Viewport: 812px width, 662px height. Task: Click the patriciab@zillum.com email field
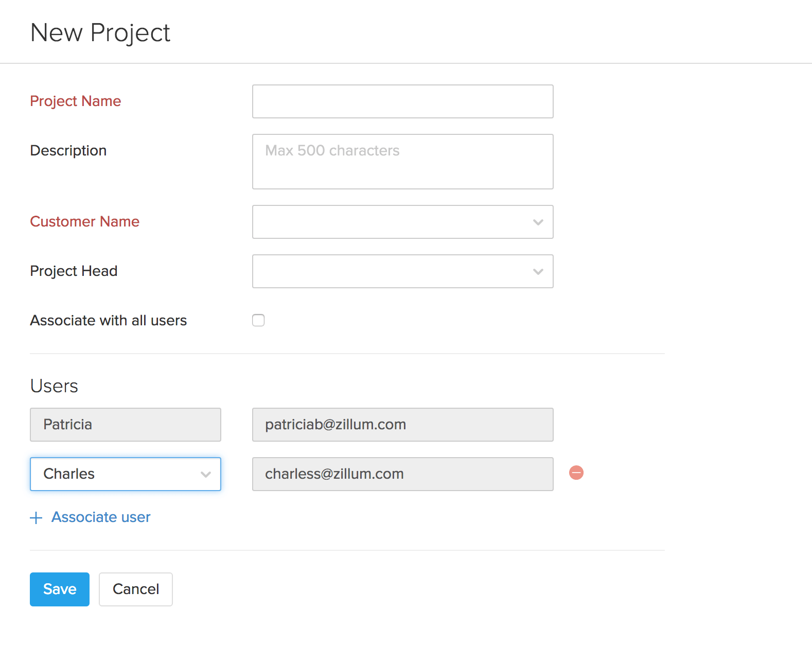pos(402,425)
